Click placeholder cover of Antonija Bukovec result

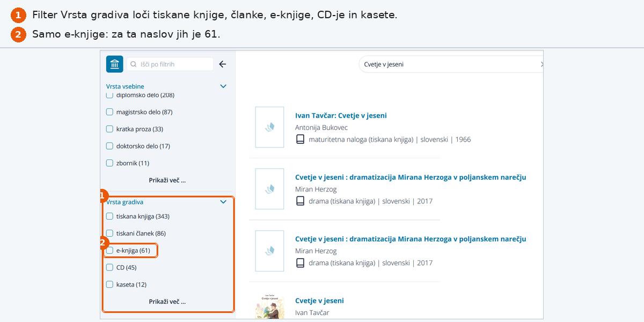(269, 127)
